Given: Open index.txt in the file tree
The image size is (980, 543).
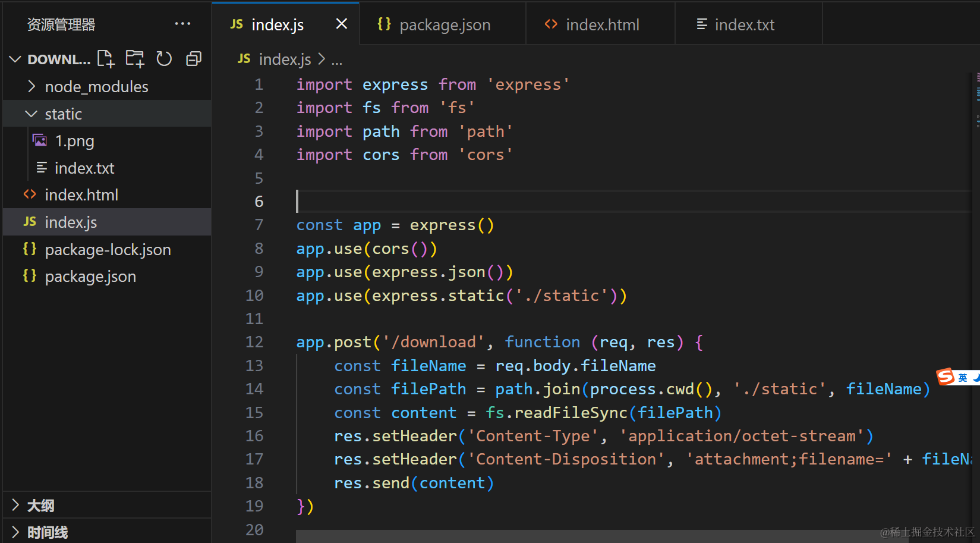Looking at the screenshot, I should coord(107,168).
